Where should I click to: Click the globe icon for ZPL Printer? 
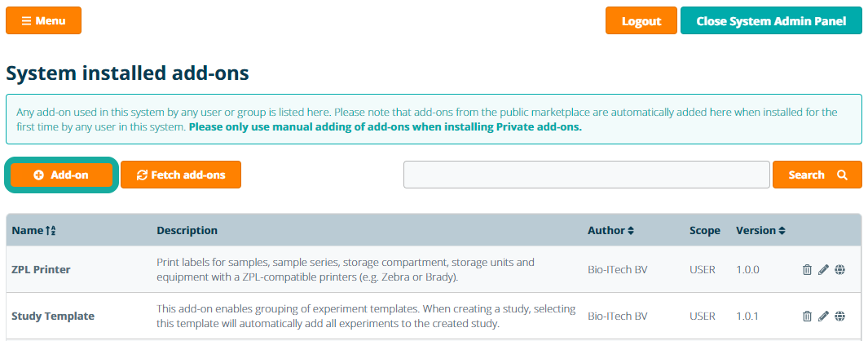(839, 270)
